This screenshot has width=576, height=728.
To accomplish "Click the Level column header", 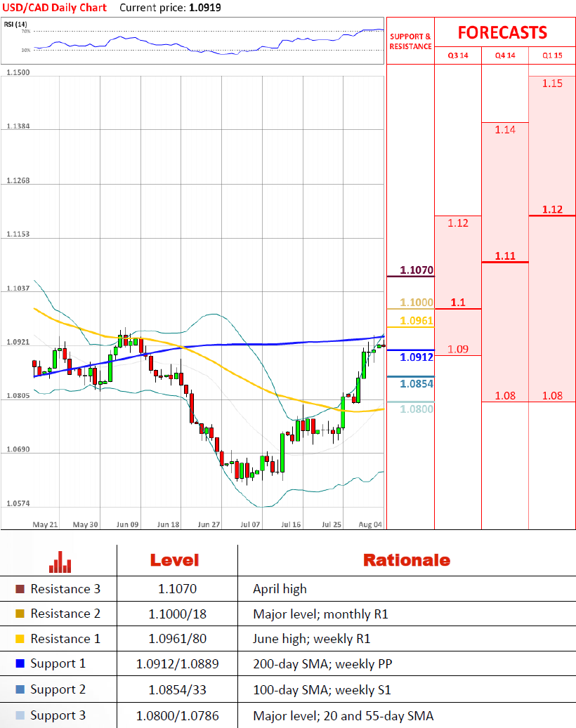I will [x=174, y=560].
